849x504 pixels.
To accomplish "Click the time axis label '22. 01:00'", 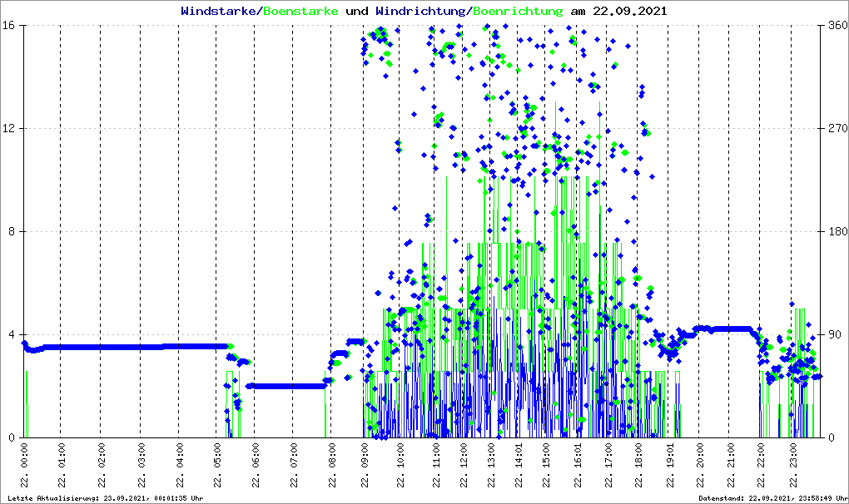I will tap(61, 466).
